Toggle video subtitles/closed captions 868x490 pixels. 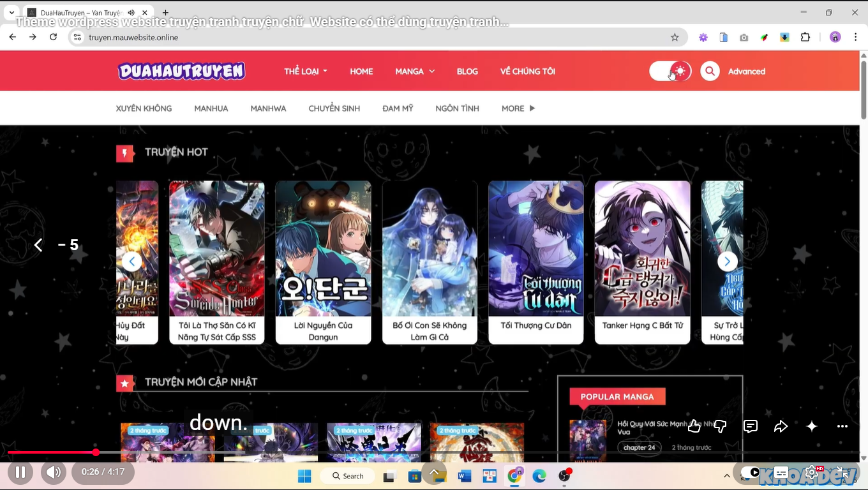pos(781,473)
